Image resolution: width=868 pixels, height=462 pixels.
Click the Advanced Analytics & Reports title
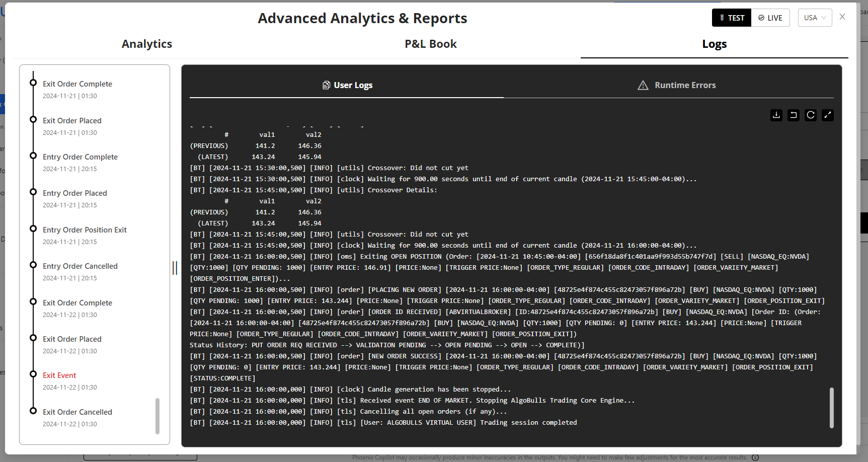[362, 18]
